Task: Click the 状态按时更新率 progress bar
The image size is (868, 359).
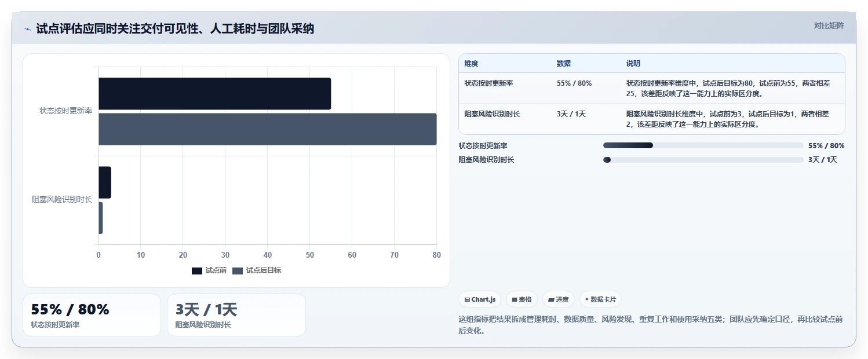Action: point(703,145)
